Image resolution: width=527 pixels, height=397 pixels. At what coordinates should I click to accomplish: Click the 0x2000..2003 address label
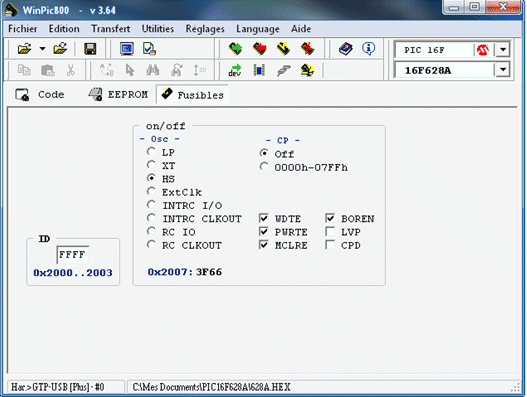73,273
